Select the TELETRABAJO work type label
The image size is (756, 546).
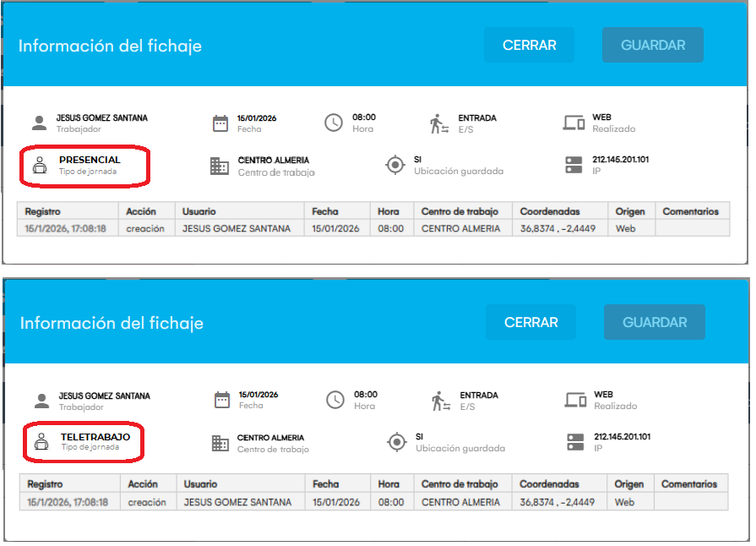[95, 437]
